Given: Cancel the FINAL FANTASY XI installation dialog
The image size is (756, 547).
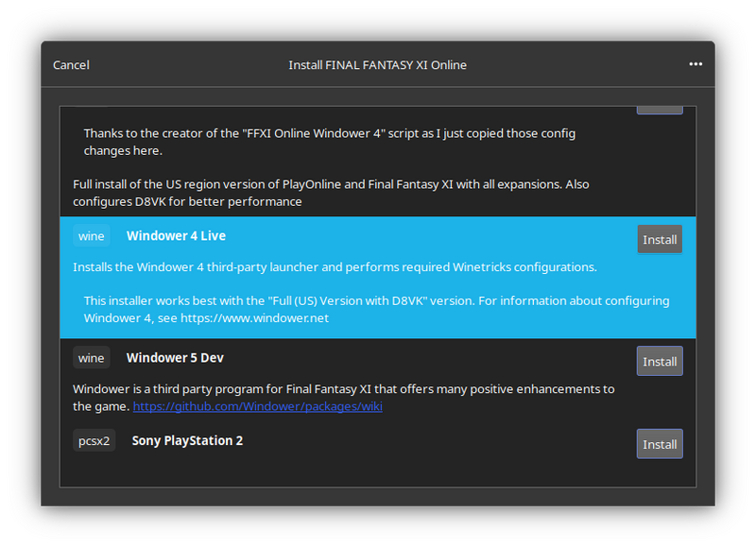Looking at the screenshot, I should (71, 65).
